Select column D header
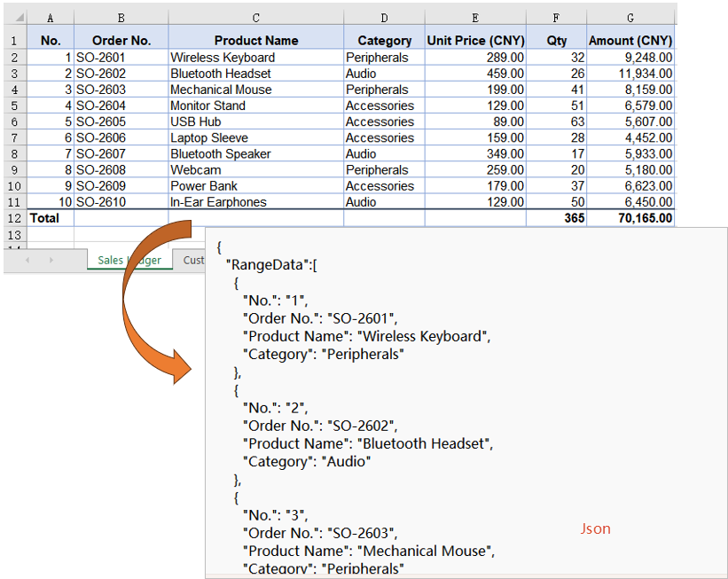This screenshot has width=728, height=579. [384, 18]
